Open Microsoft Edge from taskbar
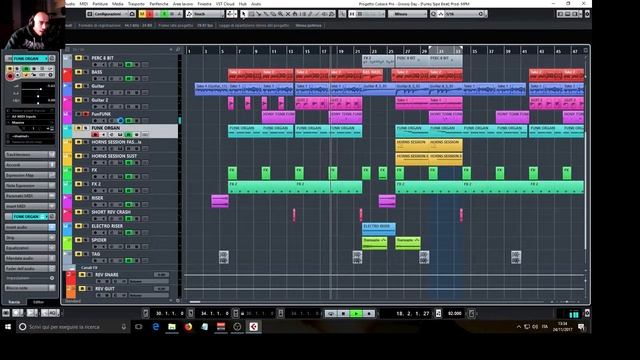This screenshot has height=360, width=640. tap(156, 327)
